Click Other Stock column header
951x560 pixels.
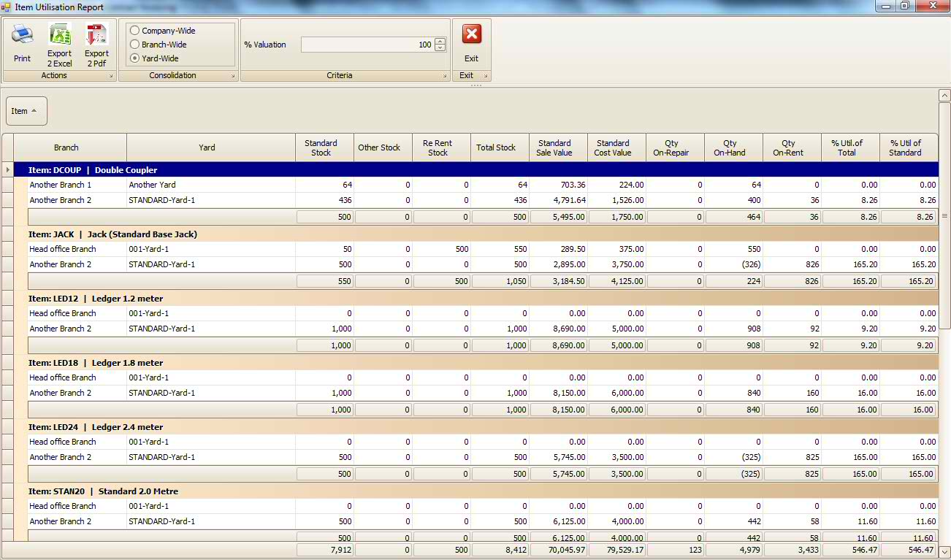383,147
